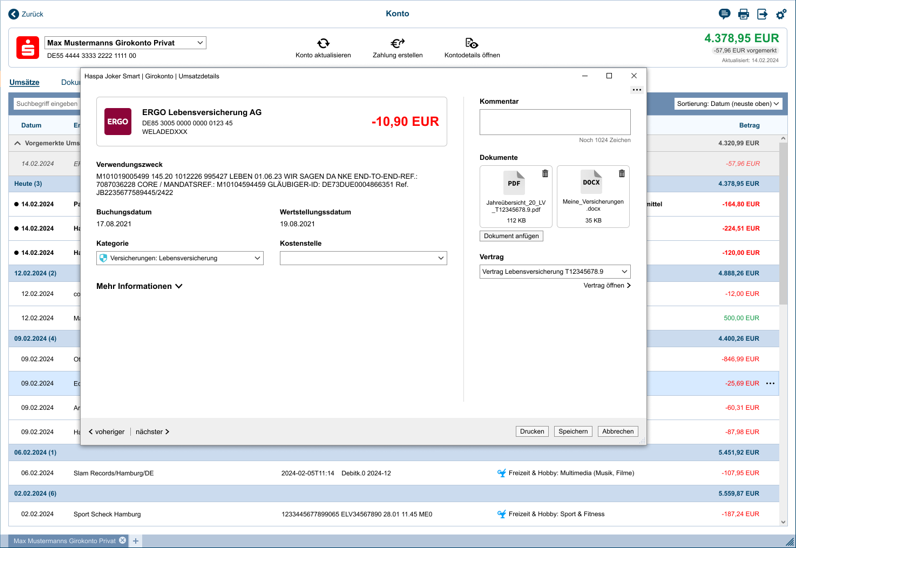Click the -846,99 EUR amount
The image size is (905, 567).
(741, 359)
